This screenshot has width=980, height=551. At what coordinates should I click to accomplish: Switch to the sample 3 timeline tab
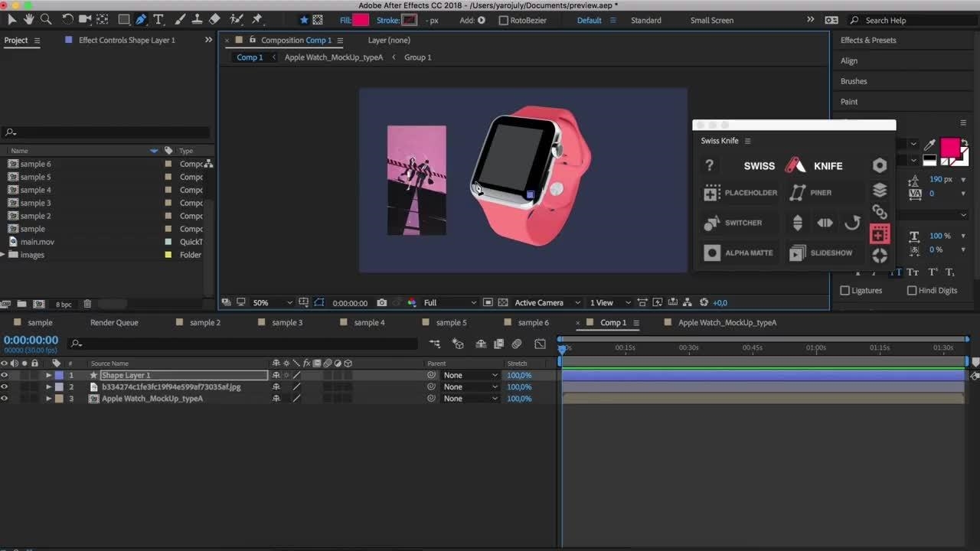(x=287, y=323)
